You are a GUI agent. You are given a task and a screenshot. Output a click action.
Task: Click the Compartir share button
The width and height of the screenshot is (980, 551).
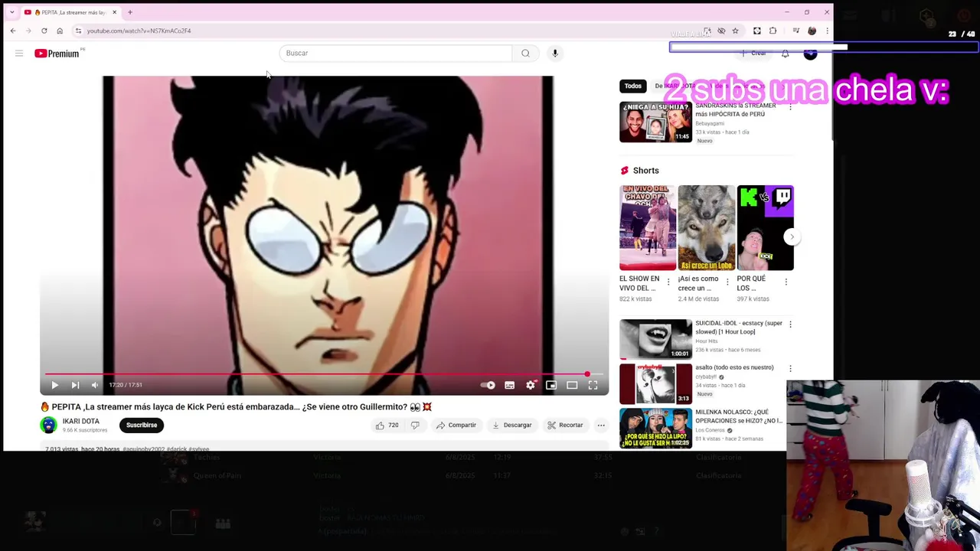(456, 425)
